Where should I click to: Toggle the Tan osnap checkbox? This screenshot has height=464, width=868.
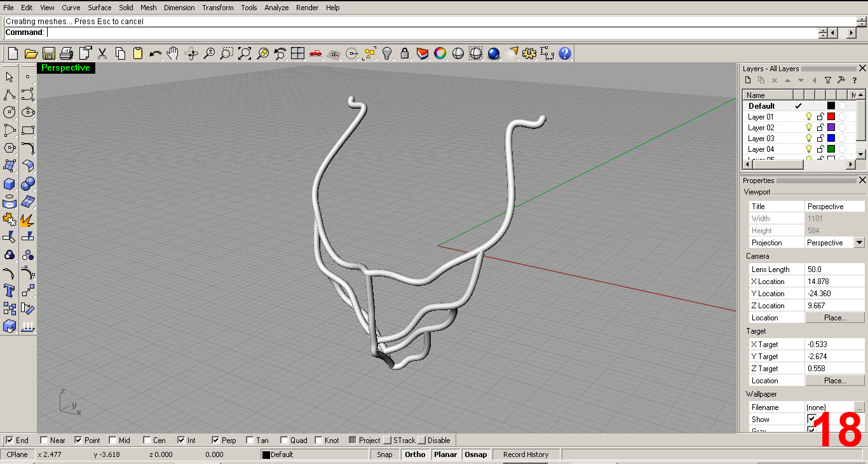[250, 440]
